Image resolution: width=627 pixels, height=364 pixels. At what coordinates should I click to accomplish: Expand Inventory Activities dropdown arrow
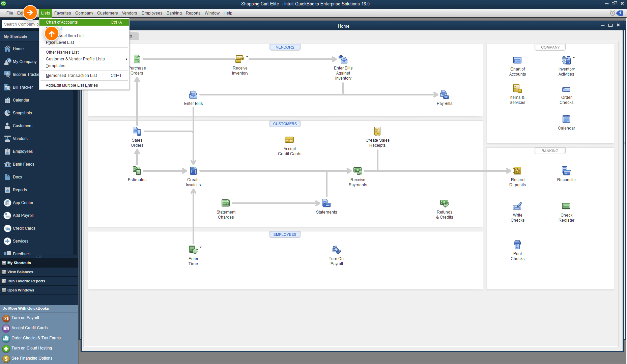tap(574, 58)
